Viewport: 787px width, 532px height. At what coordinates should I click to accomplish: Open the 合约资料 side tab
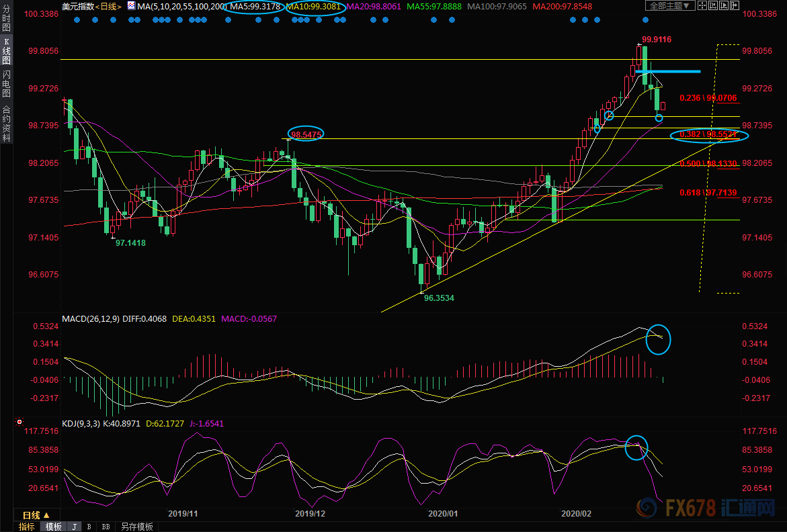[6, 123]
